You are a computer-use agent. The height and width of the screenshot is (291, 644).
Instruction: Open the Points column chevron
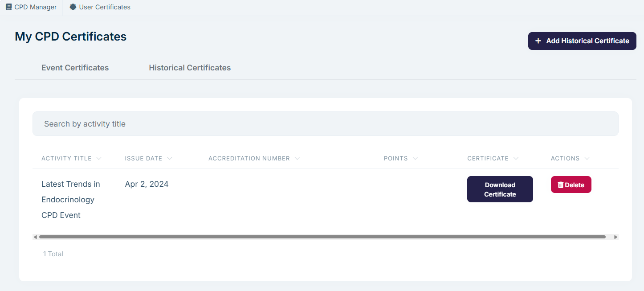415,159
